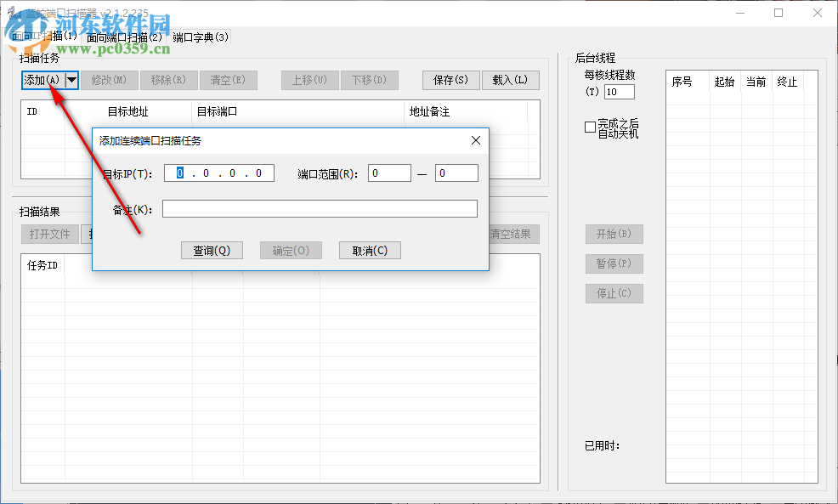Switch to 面向端口扫描(2) tab

[x=125, y=37]
